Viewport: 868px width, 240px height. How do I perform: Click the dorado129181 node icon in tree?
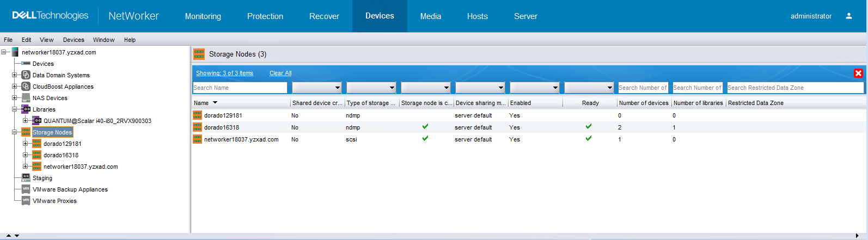click(36, 144)
